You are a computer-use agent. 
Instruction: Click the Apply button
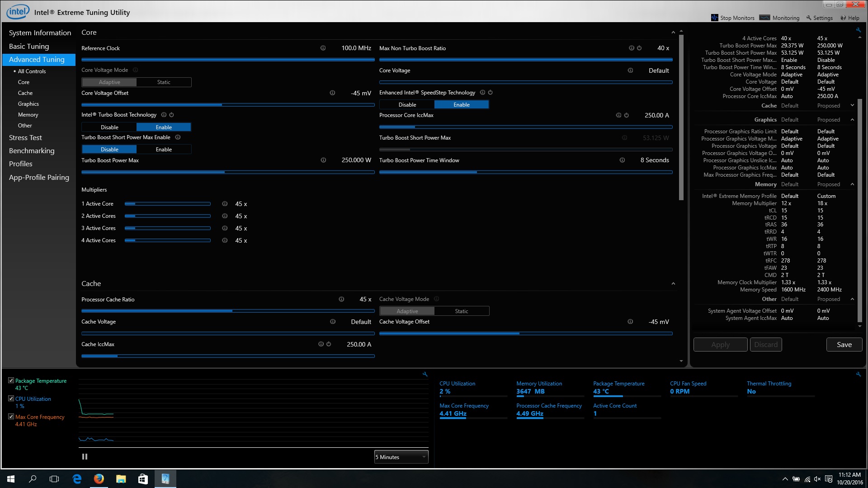tap(720, 344)
